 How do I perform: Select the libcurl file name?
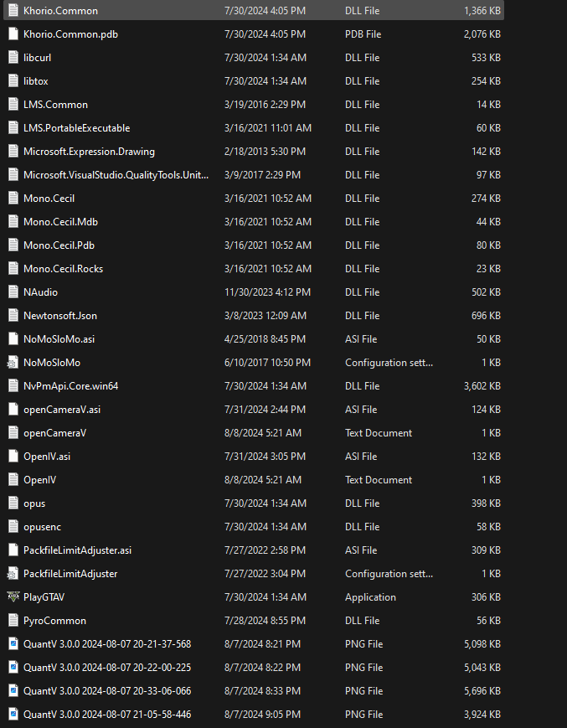[37, 57]
